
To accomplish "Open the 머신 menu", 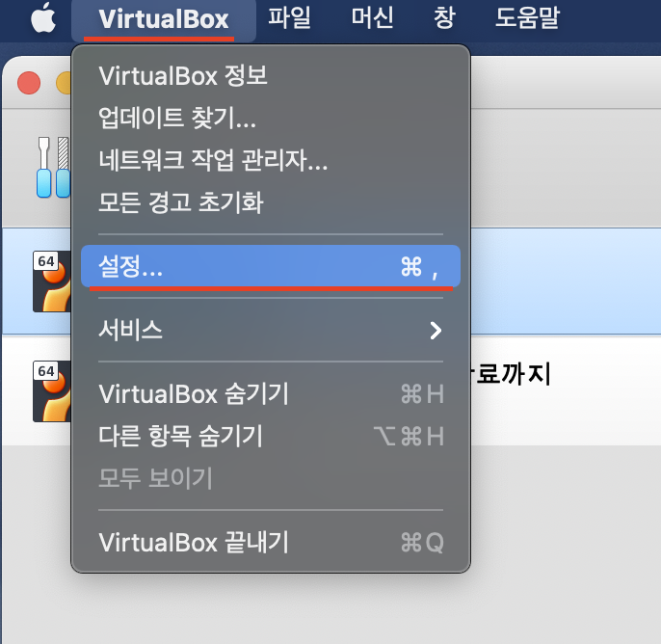I will click(x=372, y=17).
